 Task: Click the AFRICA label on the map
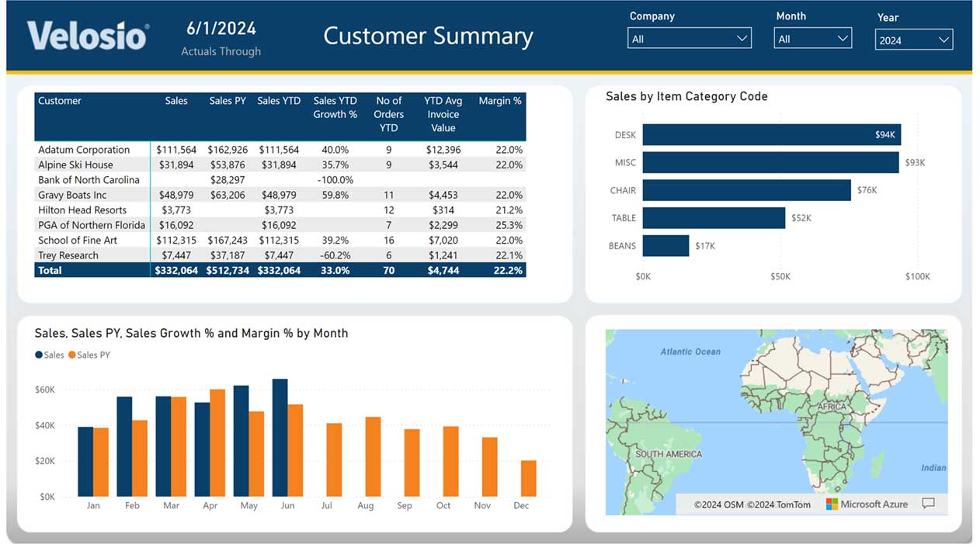832,406
